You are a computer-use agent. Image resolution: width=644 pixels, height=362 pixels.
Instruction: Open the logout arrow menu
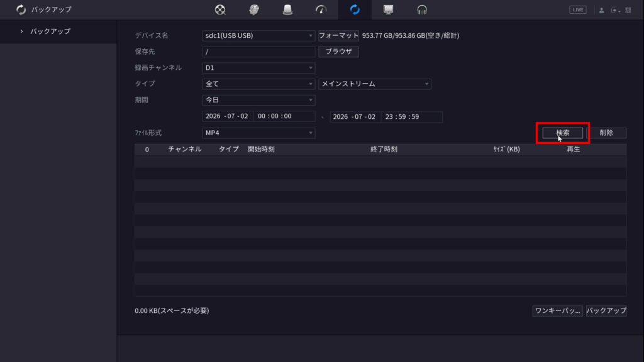coord(615,10)
